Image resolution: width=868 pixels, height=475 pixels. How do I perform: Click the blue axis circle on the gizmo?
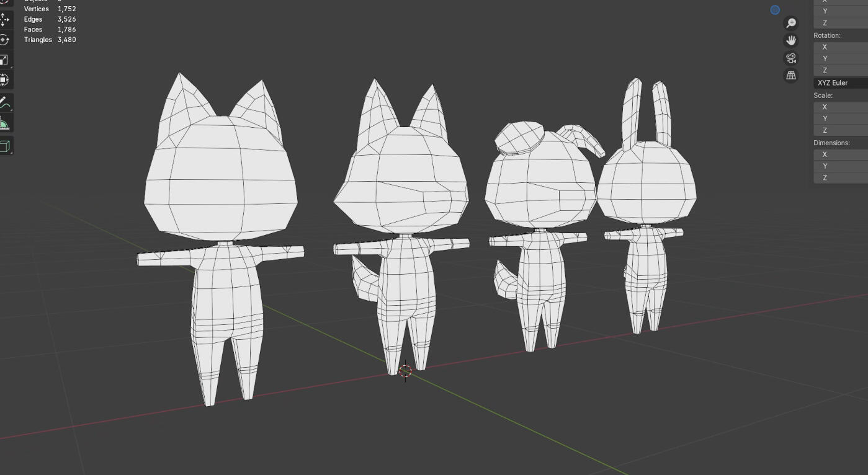coord(775,10)
